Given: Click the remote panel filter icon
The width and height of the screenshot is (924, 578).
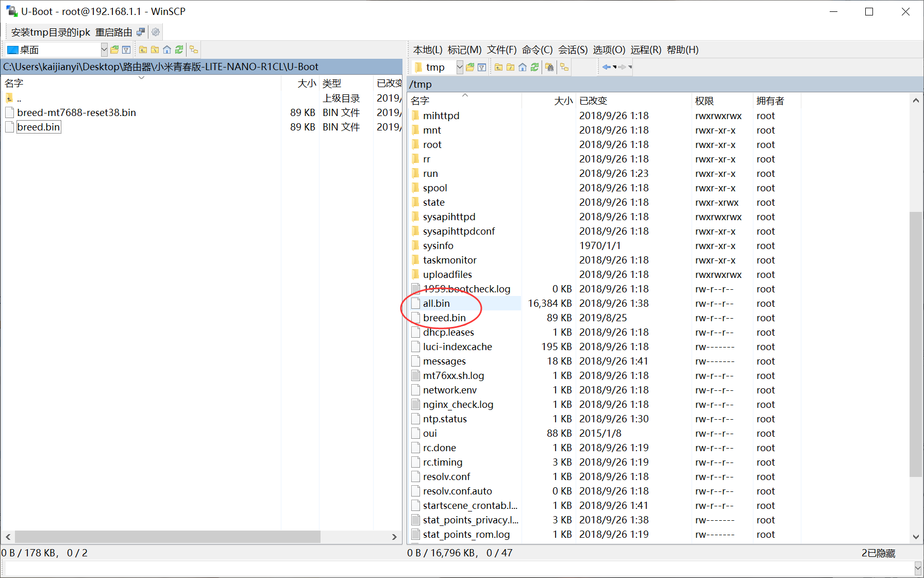Looking at the screenshot, I should 482,67.
